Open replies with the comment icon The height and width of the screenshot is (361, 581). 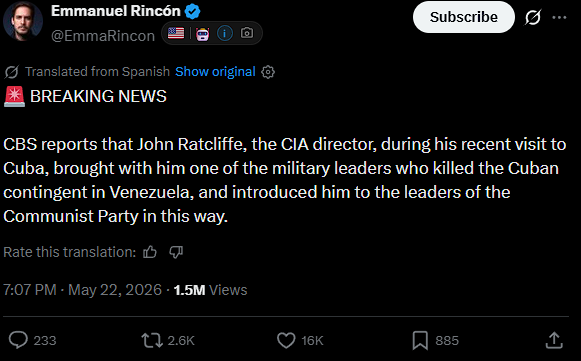click(x=18, y=340)
